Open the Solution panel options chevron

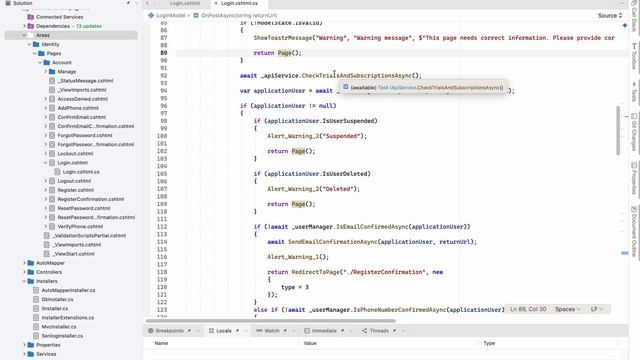click(x=137, y=3)
